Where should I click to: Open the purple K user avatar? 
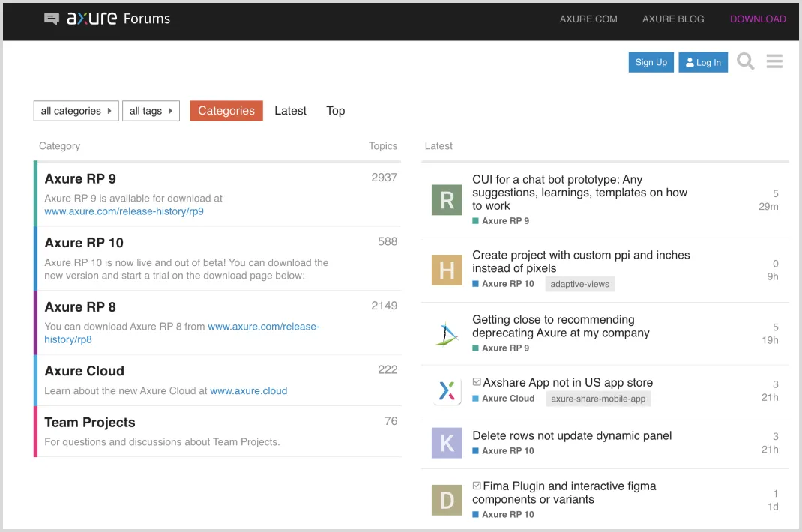point(447,443)
